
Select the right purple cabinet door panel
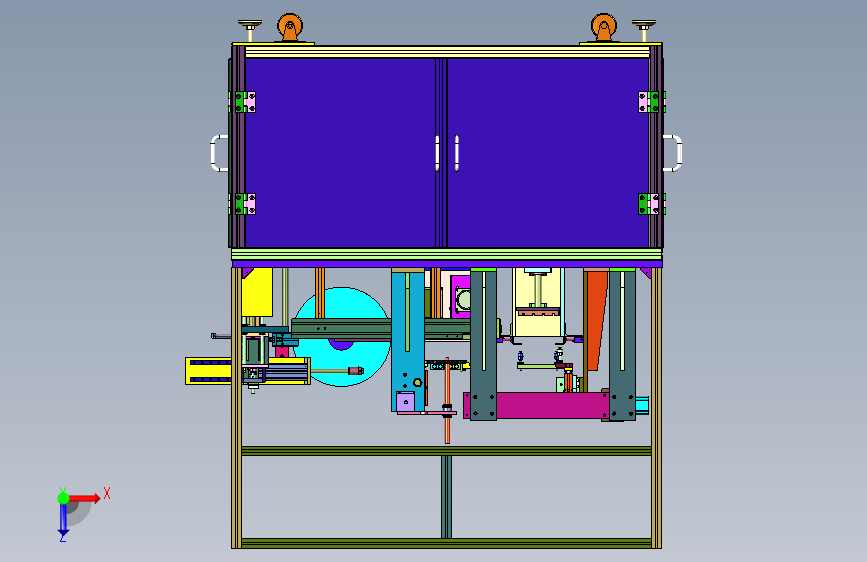click(x=547, y=153)
